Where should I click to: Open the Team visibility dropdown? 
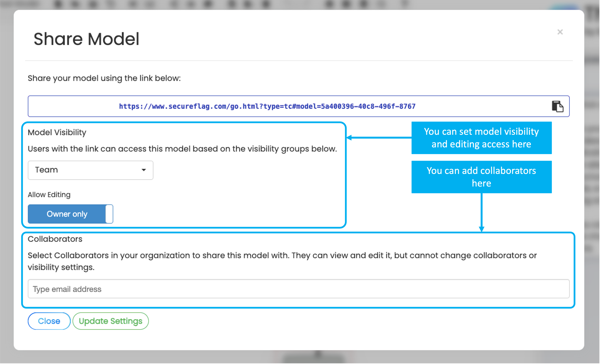pos(90,170)
